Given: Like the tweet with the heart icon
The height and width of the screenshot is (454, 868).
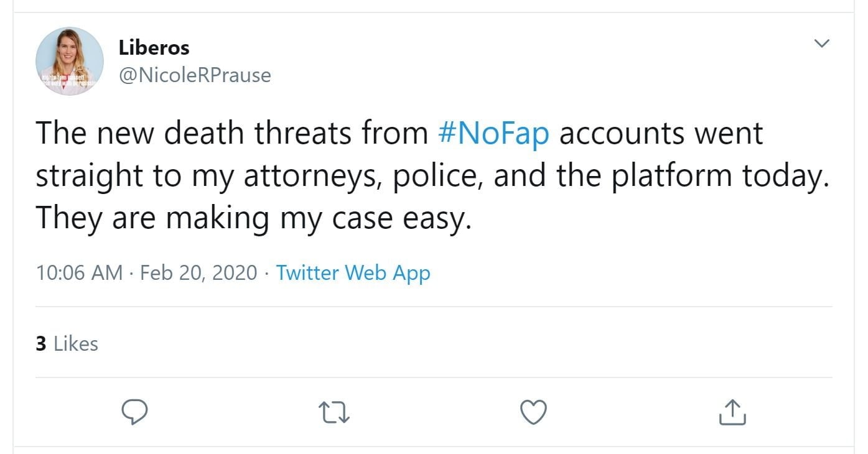Looking at the screenshot, I should coord(533,411).
